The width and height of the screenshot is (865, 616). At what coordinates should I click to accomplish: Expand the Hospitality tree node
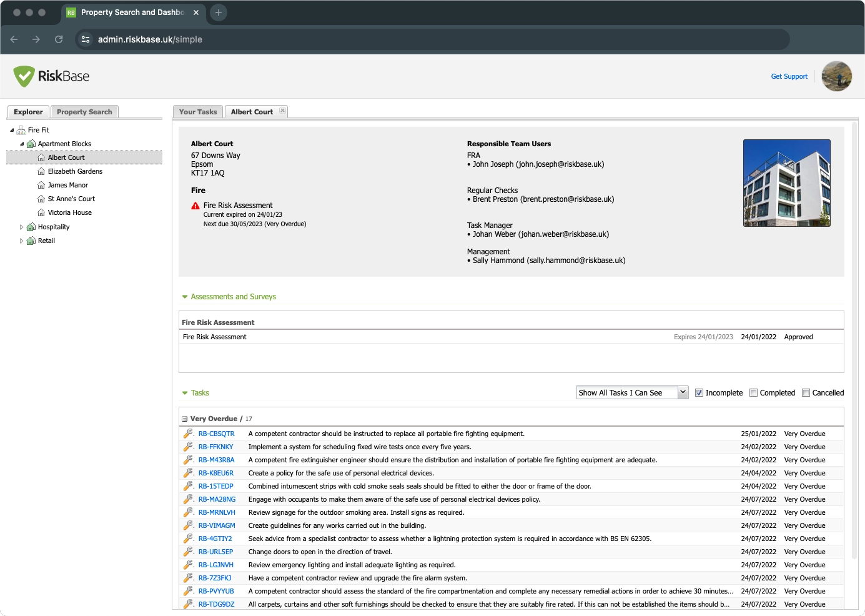pos(22,227)
